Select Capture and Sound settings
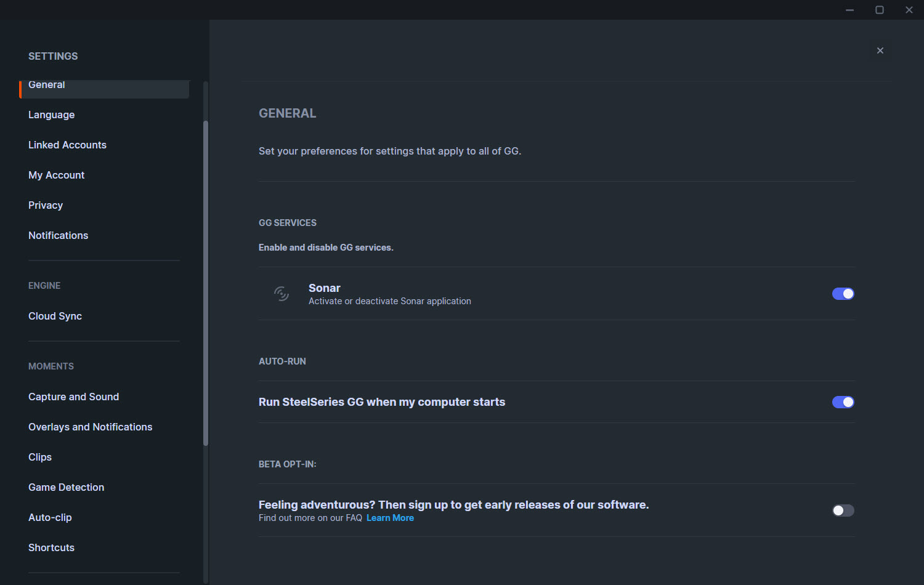The image size is (924, 585). pyautogui.click(x=73, y=397)
